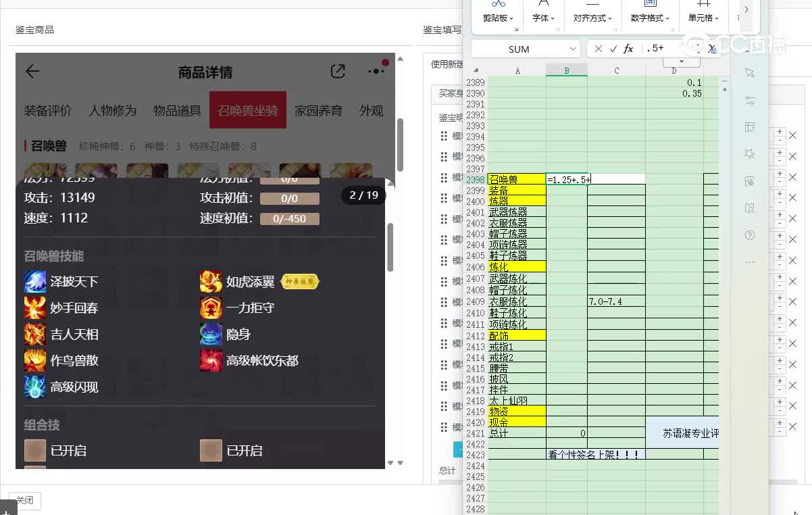Click the 神兽技能 badge next to 如虎添翼
Viewport: 812px width, 515px height.
(x=299, y=282)
